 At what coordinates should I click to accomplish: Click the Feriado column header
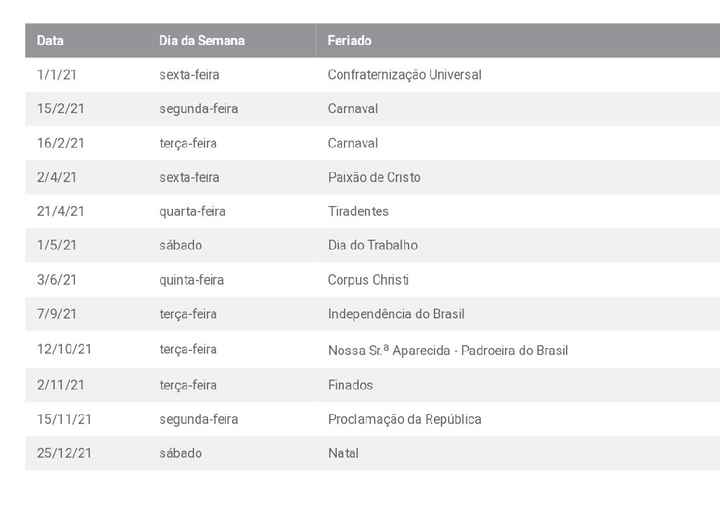tap(349, 40)
